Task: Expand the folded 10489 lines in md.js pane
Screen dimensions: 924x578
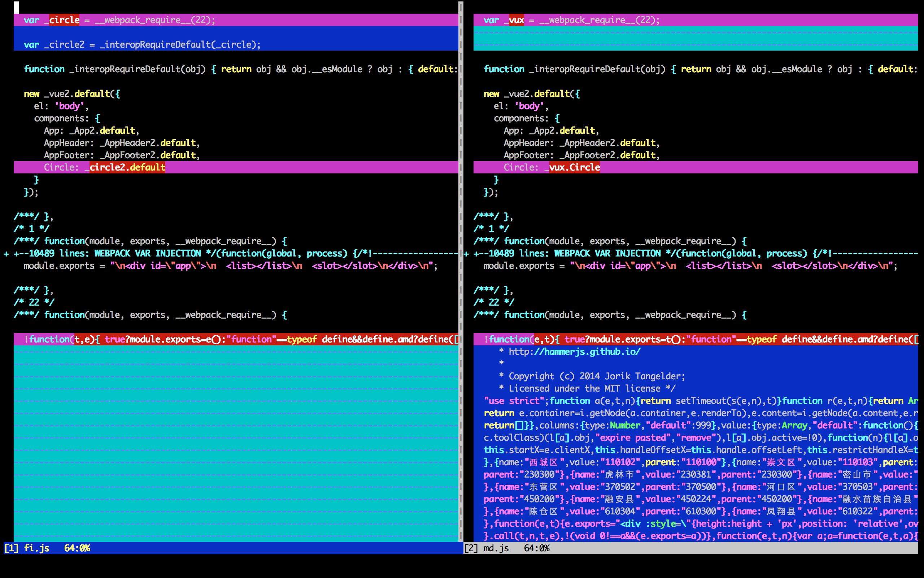Action: point(696,254)
